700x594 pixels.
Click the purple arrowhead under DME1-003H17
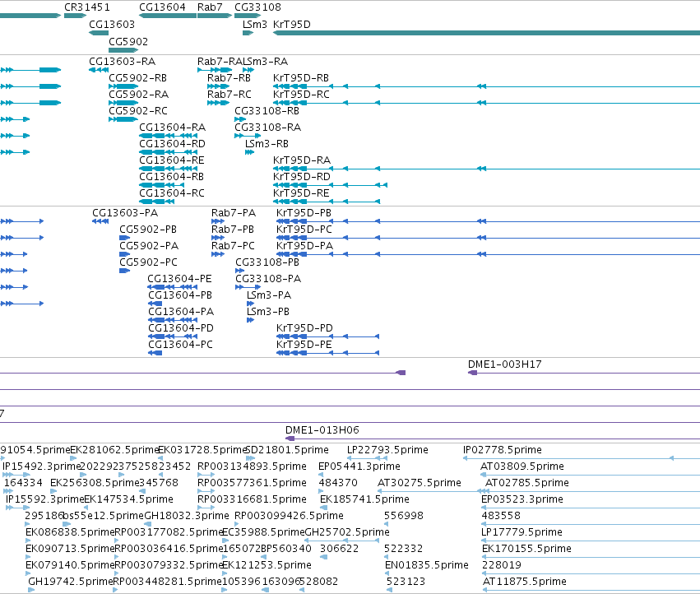click(x=472, y=373)
